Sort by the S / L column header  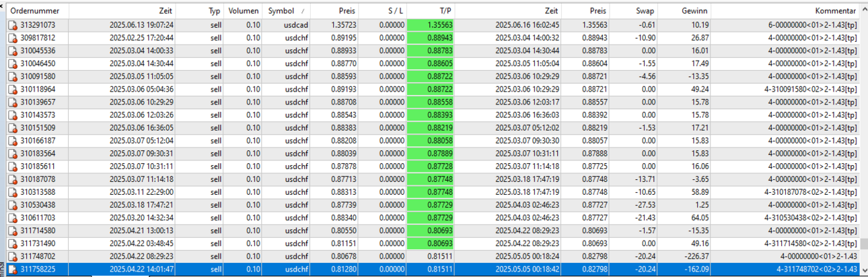pos(382,11)
